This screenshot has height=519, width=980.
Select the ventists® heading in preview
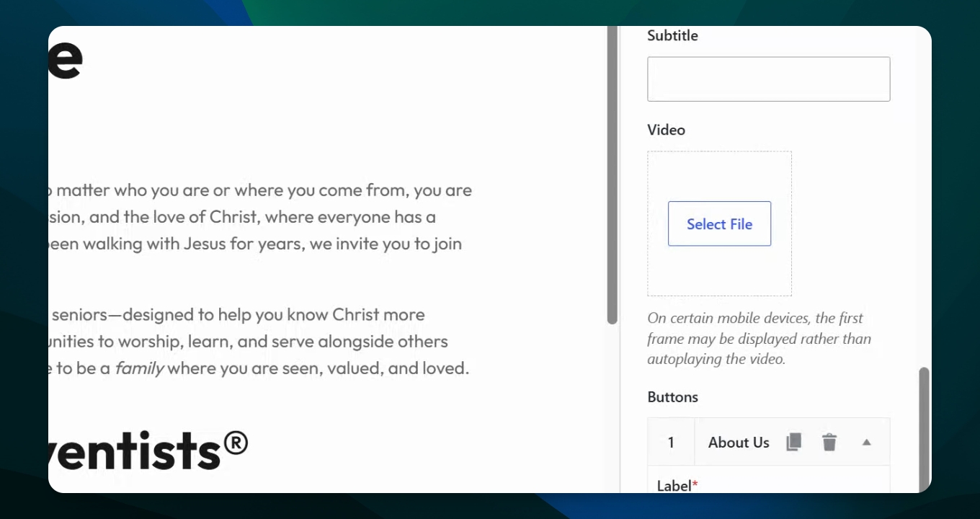coord(148,450)
